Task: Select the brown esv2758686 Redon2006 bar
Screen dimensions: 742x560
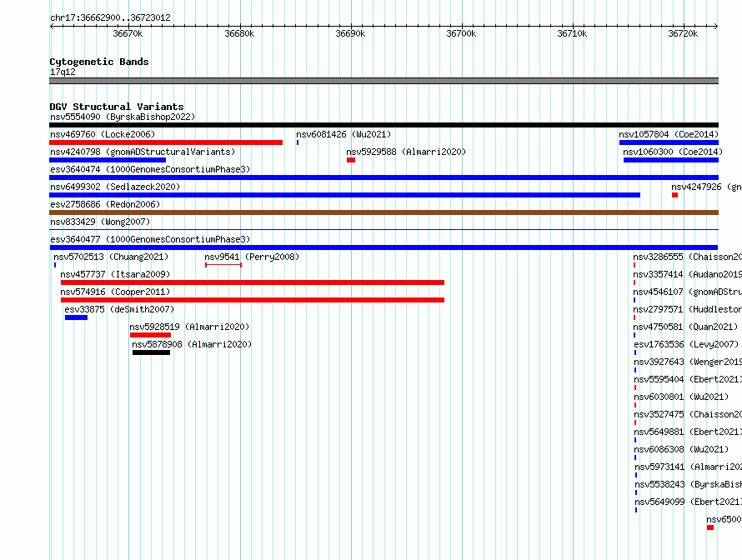Action: pos(384,212)
